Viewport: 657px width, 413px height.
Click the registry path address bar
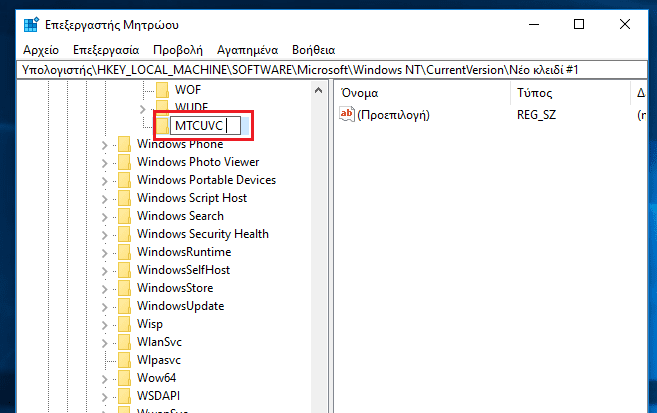click(333, 70)
